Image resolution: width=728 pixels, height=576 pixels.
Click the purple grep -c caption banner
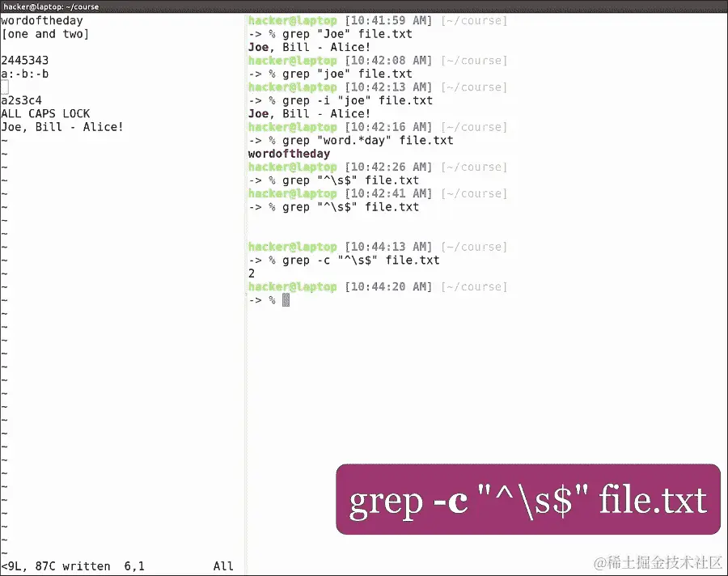[x=528, y=499]
